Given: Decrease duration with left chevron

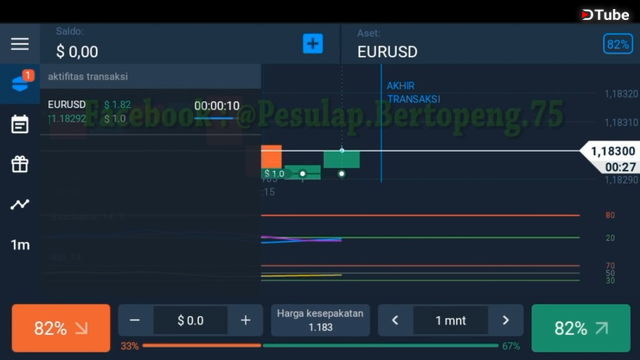Looking at the screenshot, I should (x=395, y=320).
